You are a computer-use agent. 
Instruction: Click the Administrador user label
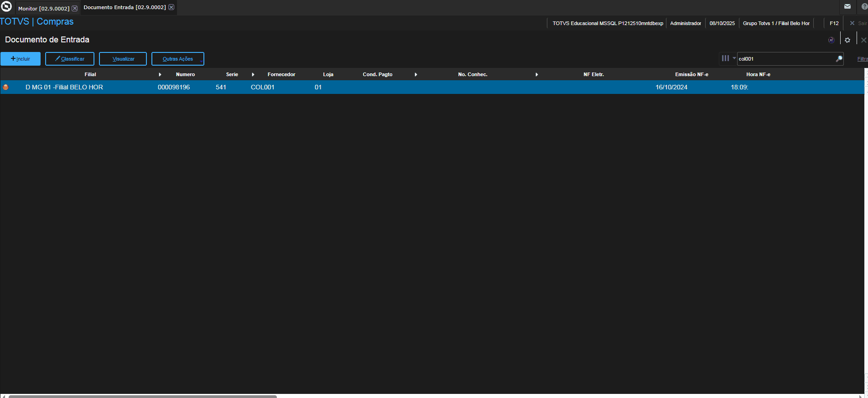[x=686, y=23]
